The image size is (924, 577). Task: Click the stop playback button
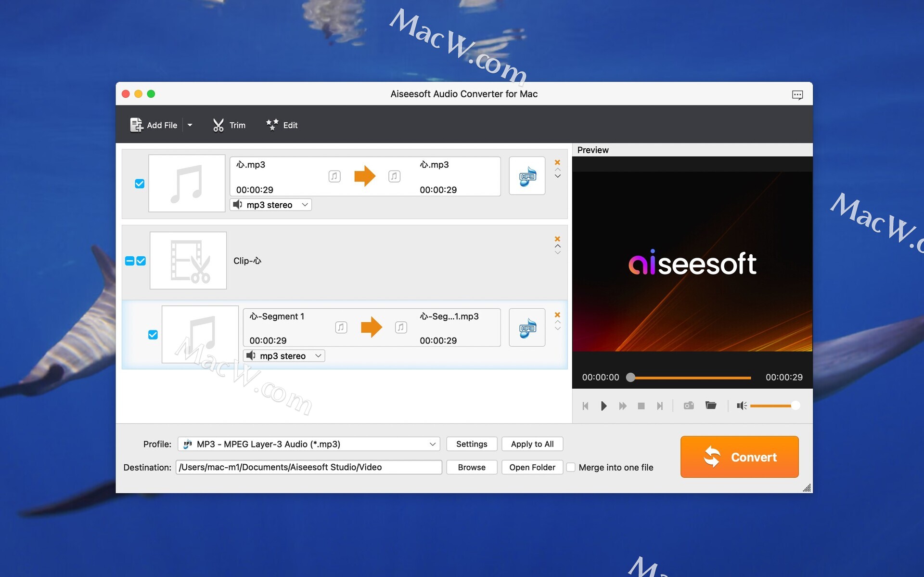click(x=641, y=406)
